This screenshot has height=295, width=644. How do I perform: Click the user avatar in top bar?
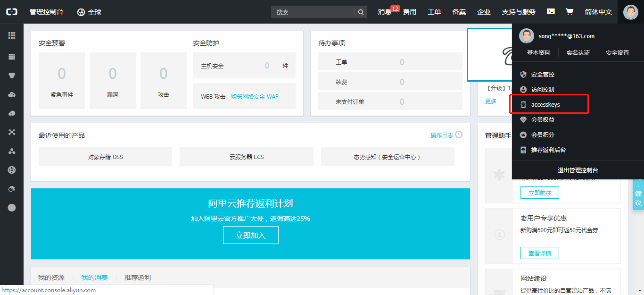(x=631, y=12)
